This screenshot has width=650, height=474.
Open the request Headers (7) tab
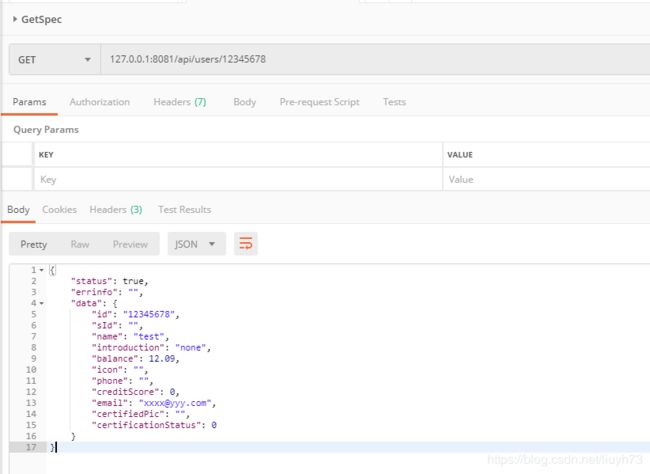point(179,102)
